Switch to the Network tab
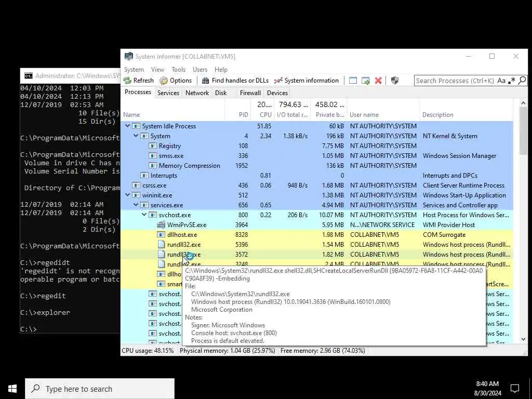 [197, 92]
